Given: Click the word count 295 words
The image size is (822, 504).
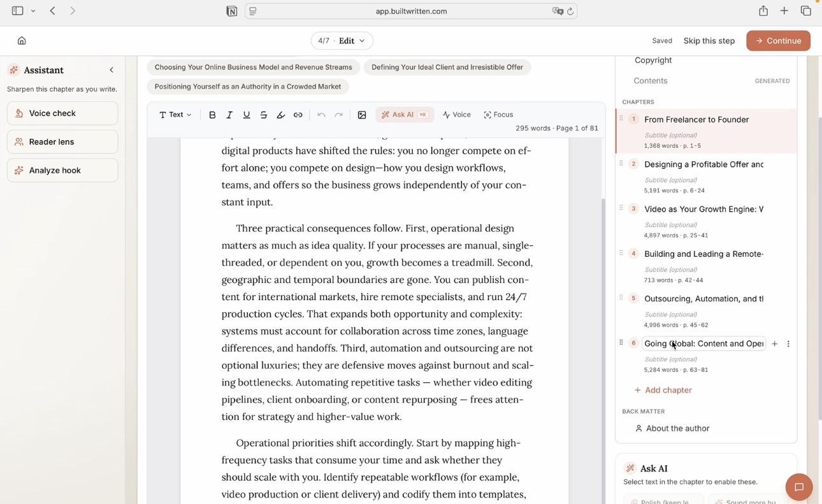Looking at the screenshot, I should [x=533, y=128].
